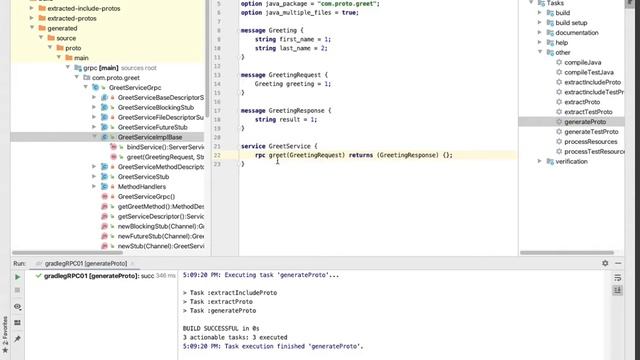The height and width of the screenshot is (360, 640).
Task: Click 'service GreetService {' line in editor
Action: 279,146
